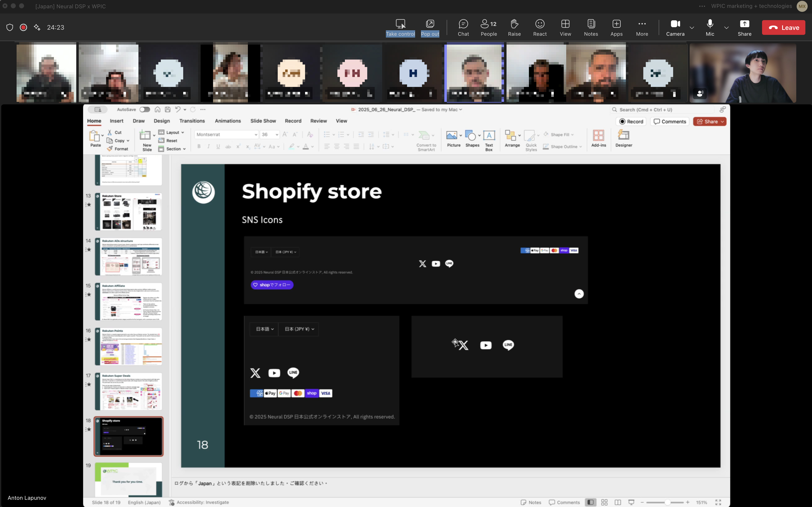812x507 pixels.
Task: Switch to the Insert ribbon tab
Action: point(116,121)
